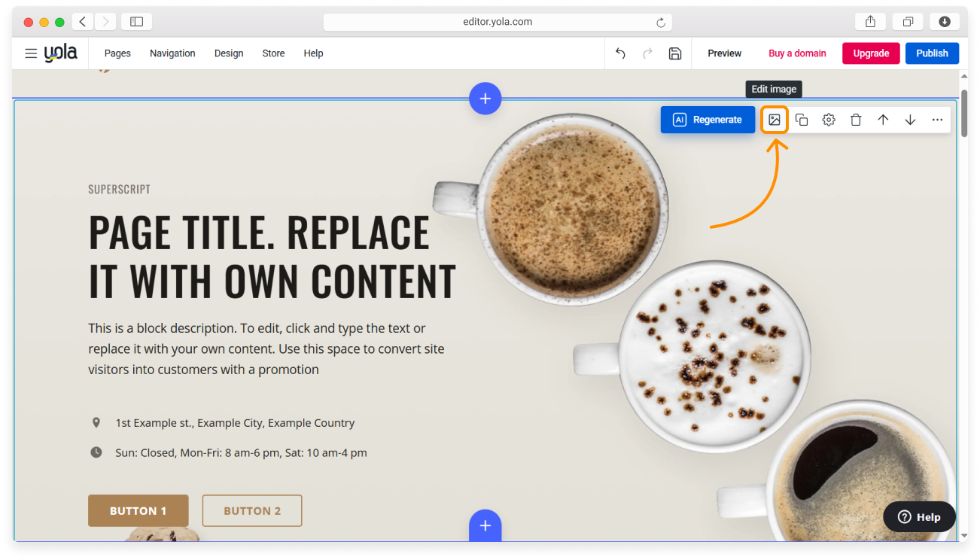The width and height of the screenshot is (980, 560).
Task: Click the Buy a domain link
Action: pos(797,53)
